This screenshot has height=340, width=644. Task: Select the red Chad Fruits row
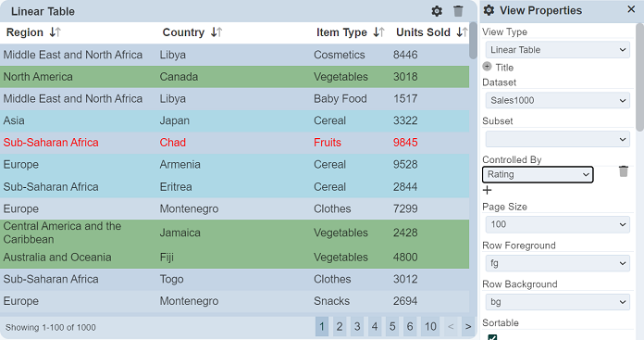pyautogui.click(x=234, y=143)
